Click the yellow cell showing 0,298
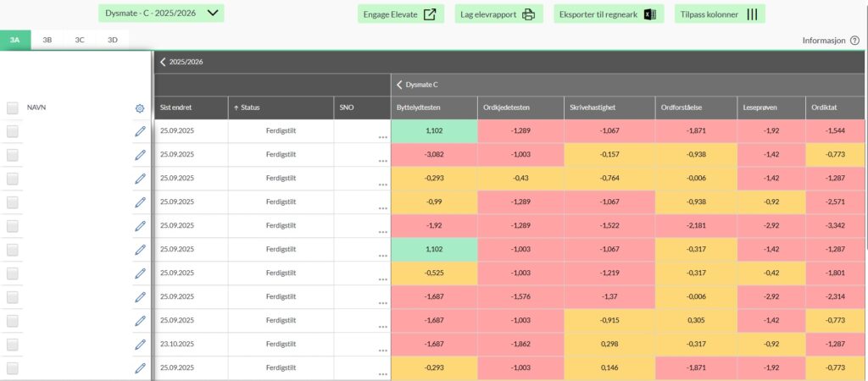This screenshot has width=868, height=381. pos(609,345)
